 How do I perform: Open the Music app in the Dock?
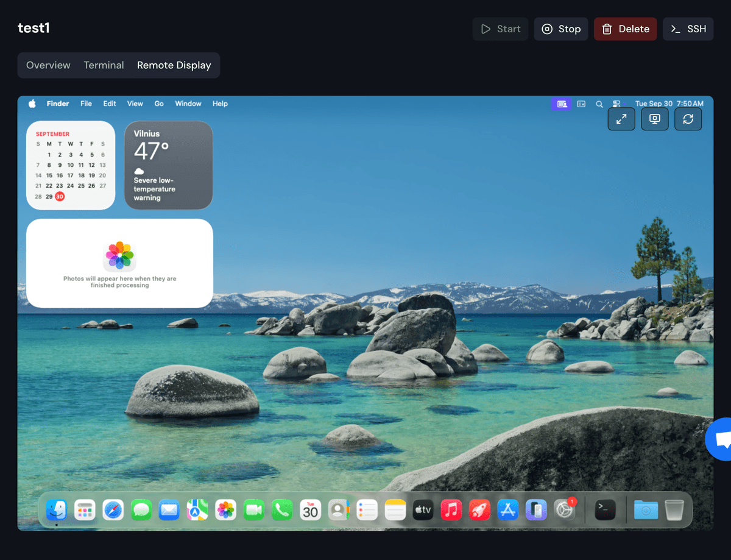click(451, 509)
